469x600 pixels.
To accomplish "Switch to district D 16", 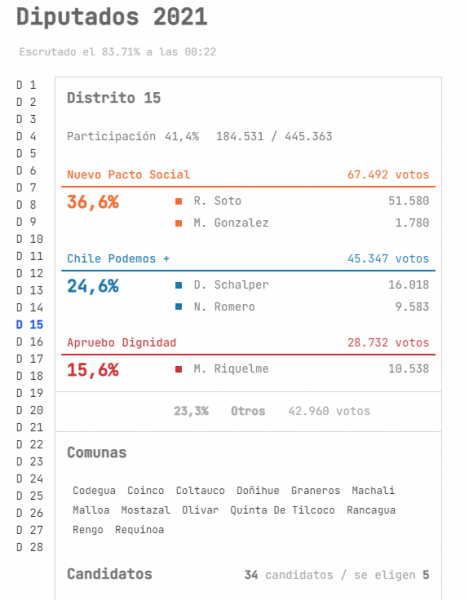I will 29,342.
